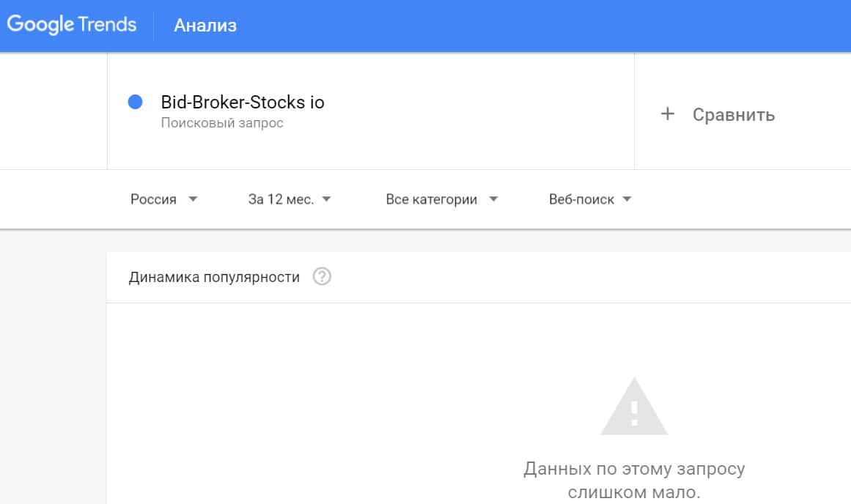
Task: Click the blue dot color swatch
Action: point(135,103)
